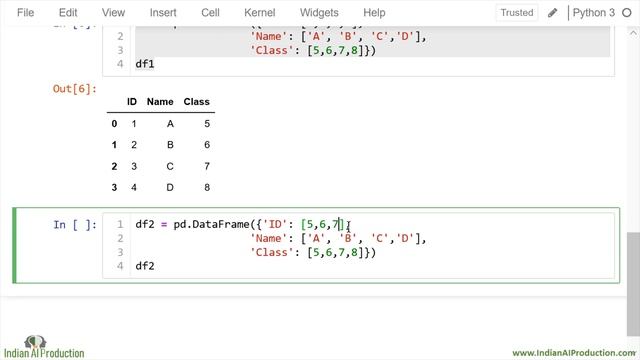Click the 'Name' line in df2 cell
Screen dimensions: 640x360
(338, 238)
